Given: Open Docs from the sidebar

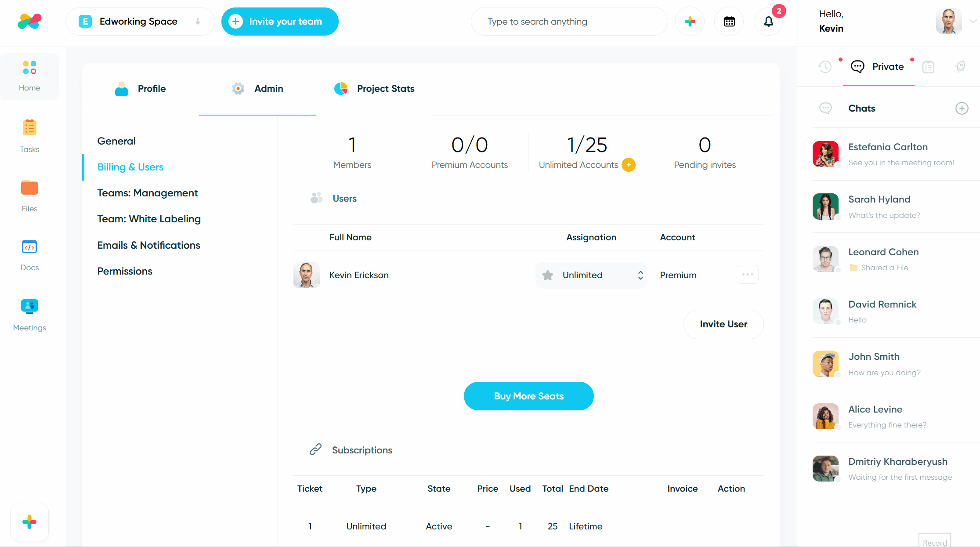Looking at the screenshot, I should pos(29,255).
